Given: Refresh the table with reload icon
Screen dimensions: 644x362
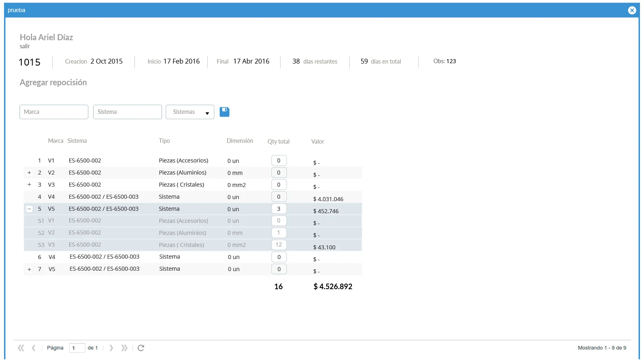Looking at the screenshot, I should 141,348.
